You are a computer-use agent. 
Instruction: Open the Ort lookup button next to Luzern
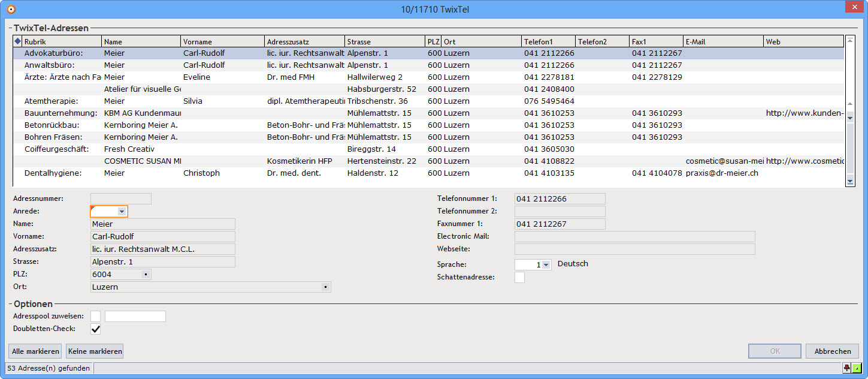[325, 287]
